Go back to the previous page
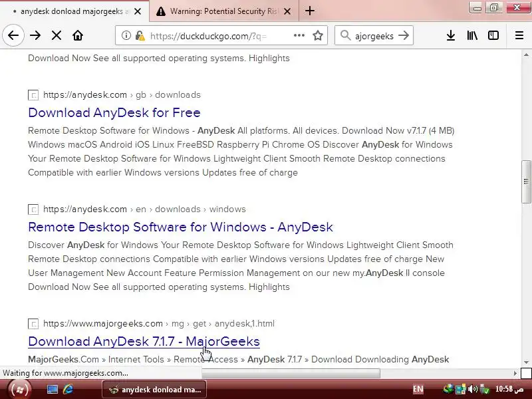532x399 pixels. coord(13,35)
